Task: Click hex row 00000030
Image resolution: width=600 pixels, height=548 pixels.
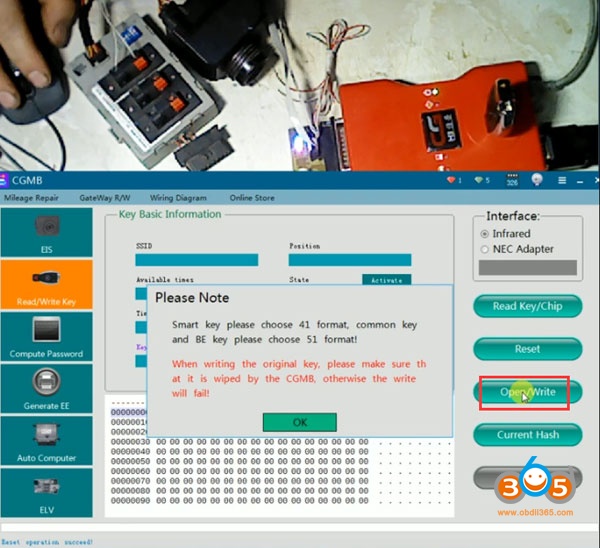Action: click(282, 442)
